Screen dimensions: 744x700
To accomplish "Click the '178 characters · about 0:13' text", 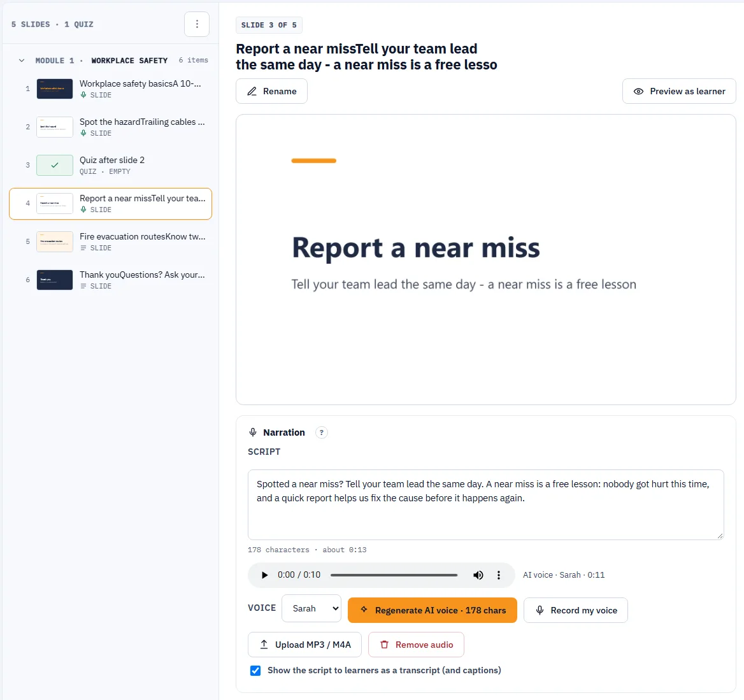I will (x=307, y=550).
